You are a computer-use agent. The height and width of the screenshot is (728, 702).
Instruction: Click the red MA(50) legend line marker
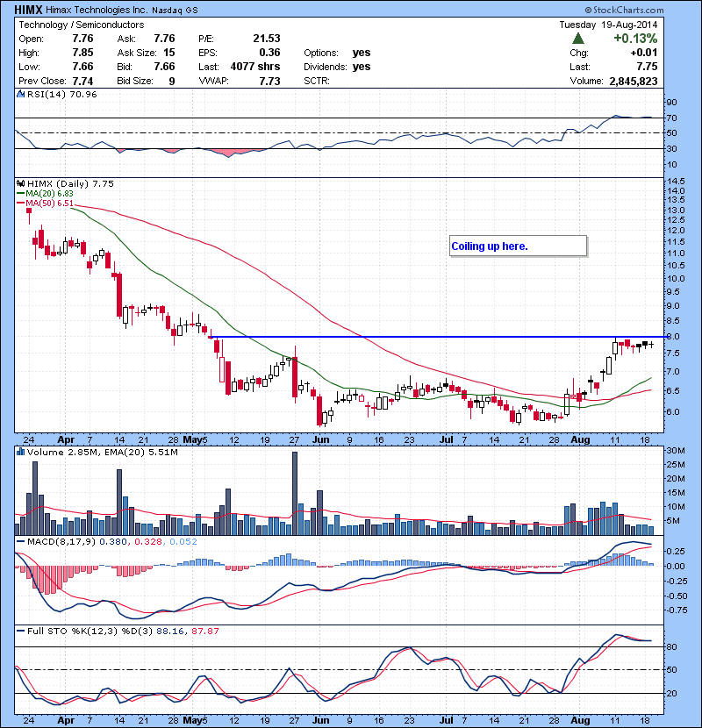pos(20,203)
